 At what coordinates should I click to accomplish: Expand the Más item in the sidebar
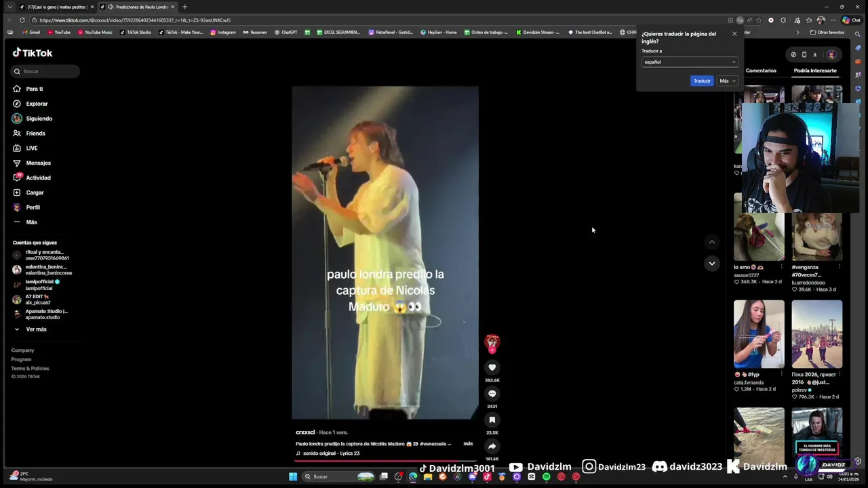coord(26,222)
